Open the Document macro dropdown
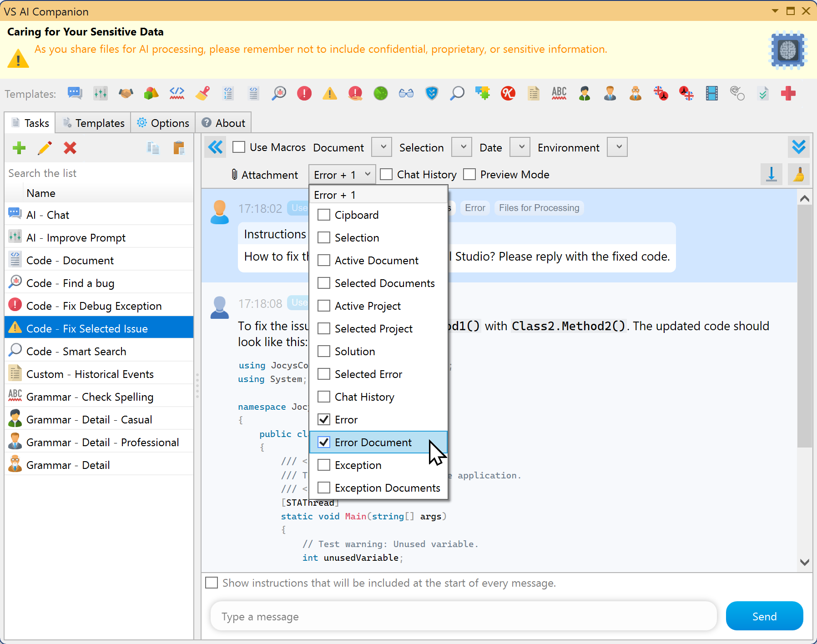 (382, 147)
